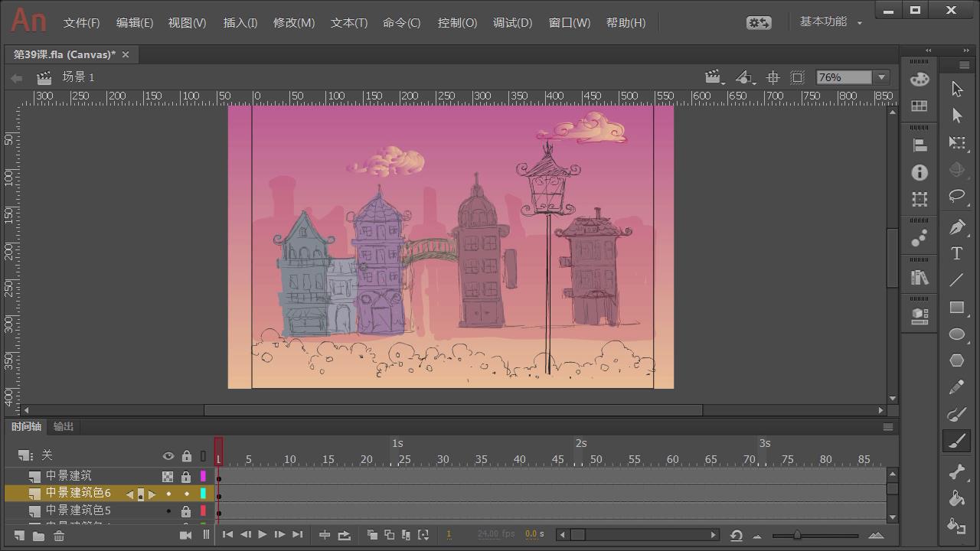Image resolution: width=980 pixels, height=551 pixels.
Task: Switch to the 输出 tab
Action: [x=64, y=427]
